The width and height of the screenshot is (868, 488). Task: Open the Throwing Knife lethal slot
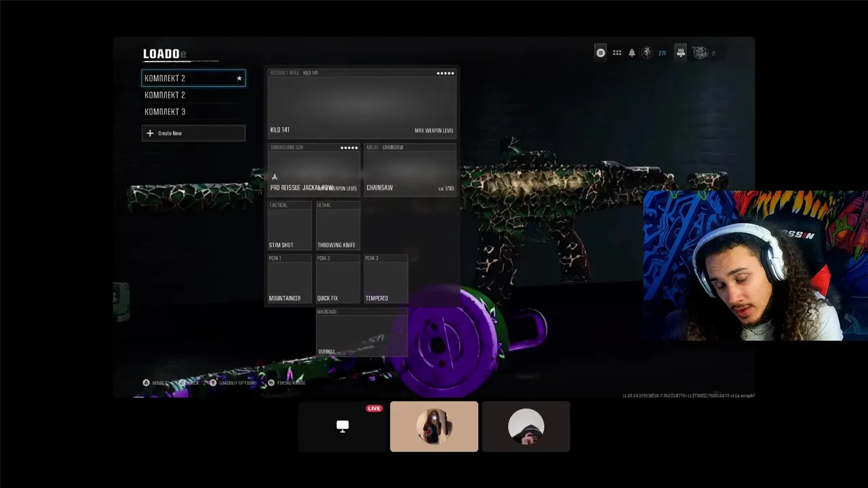338,226
